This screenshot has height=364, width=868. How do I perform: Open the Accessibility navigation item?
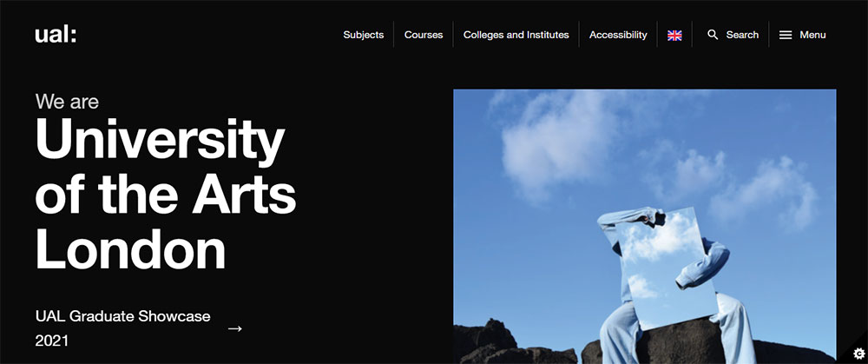618,35
